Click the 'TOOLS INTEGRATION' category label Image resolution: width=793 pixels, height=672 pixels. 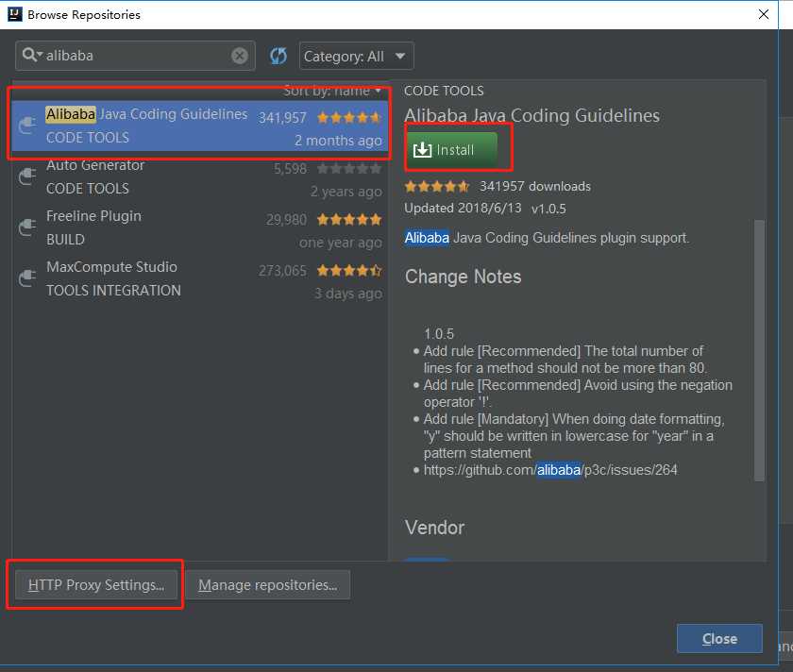(x=114, y=291)
